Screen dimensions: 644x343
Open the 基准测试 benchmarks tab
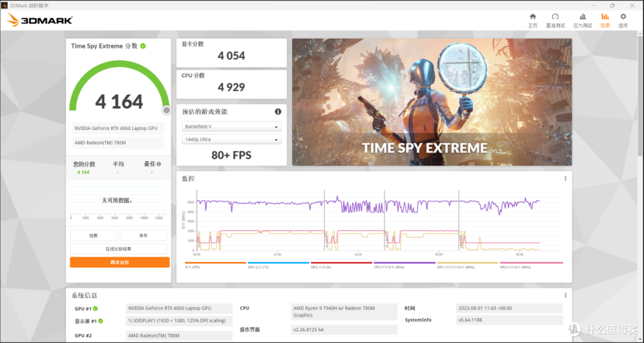click(x=555, y=20)
